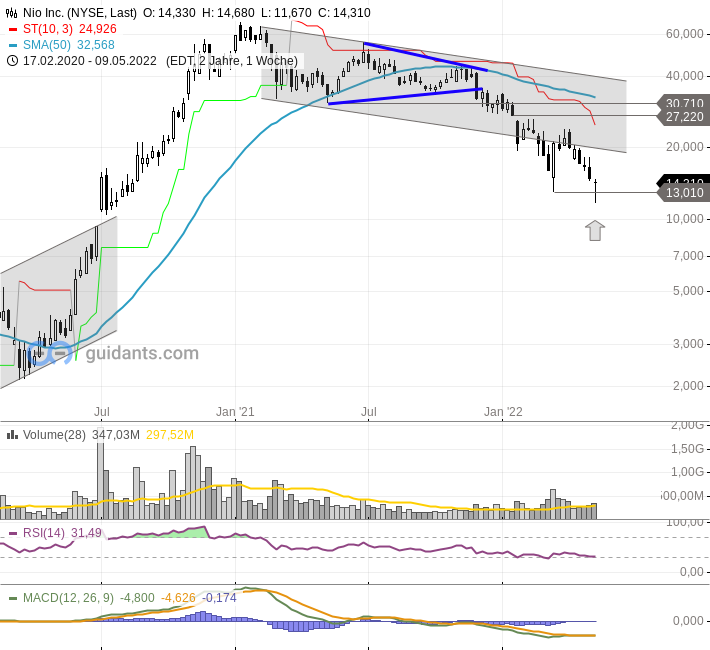Click the Jan '21 time axis label
This screenshot has width=710, height=650.
[235, 412]
